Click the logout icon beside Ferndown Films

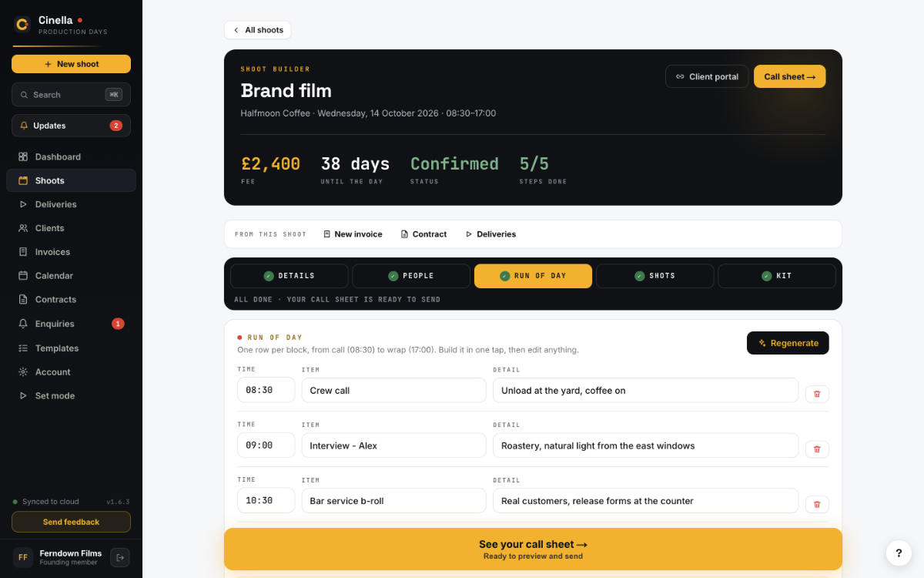point(120,557)
